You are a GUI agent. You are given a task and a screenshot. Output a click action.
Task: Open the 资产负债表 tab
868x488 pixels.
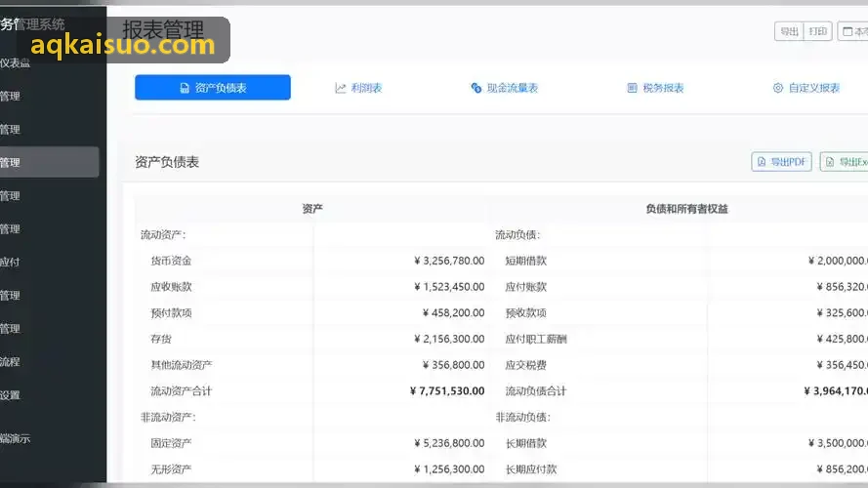pyautogui.click(x=213, y=88)
